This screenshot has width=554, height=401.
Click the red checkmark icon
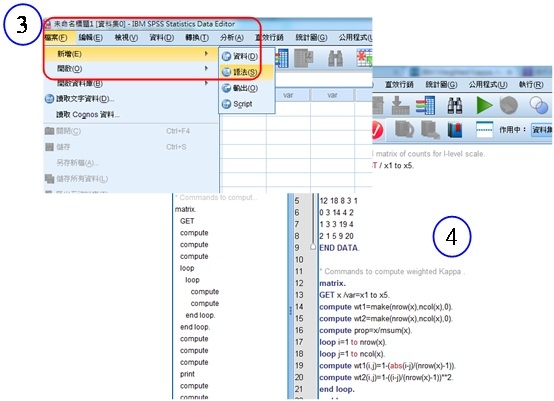click(377, 130)
